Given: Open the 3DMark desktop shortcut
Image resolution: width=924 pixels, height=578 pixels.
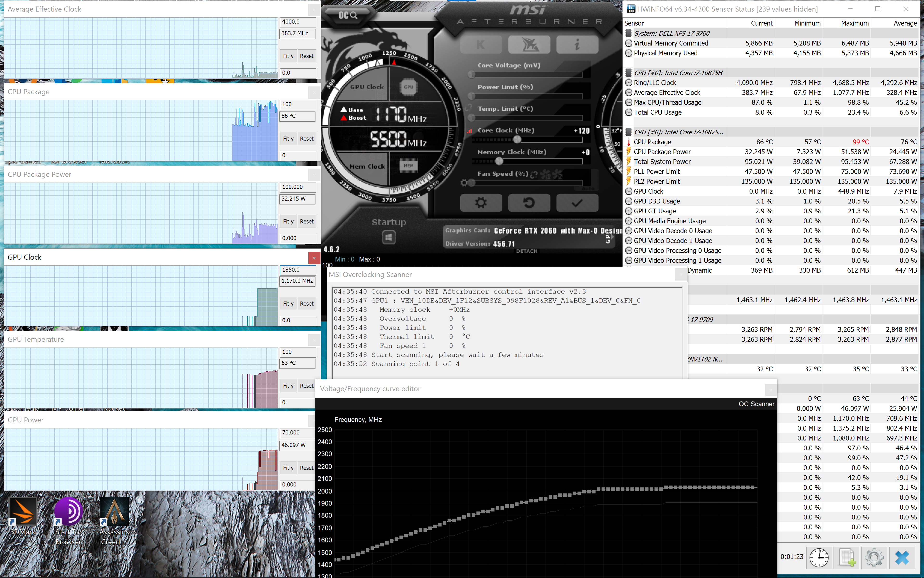Looking at the screenshot, I should (23, 516).
